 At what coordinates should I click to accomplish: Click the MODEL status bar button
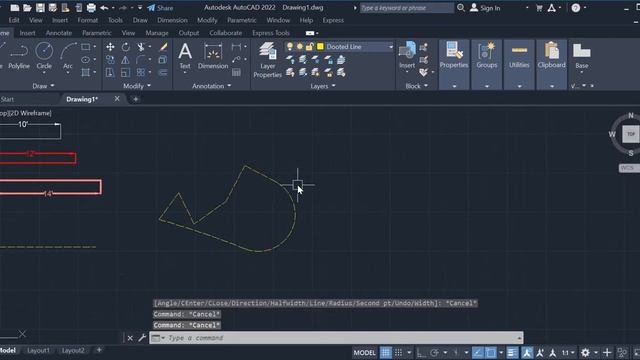[364, 353]
